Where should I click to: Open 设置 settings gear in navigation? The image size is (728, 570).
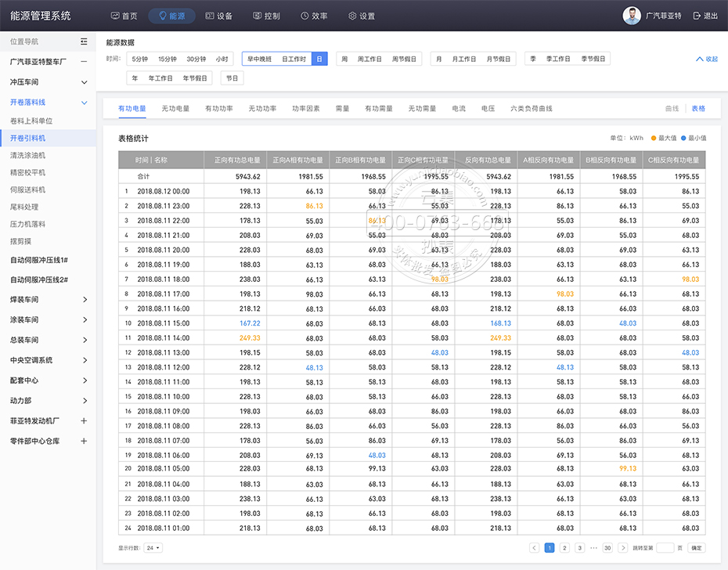tap(352, 16)
